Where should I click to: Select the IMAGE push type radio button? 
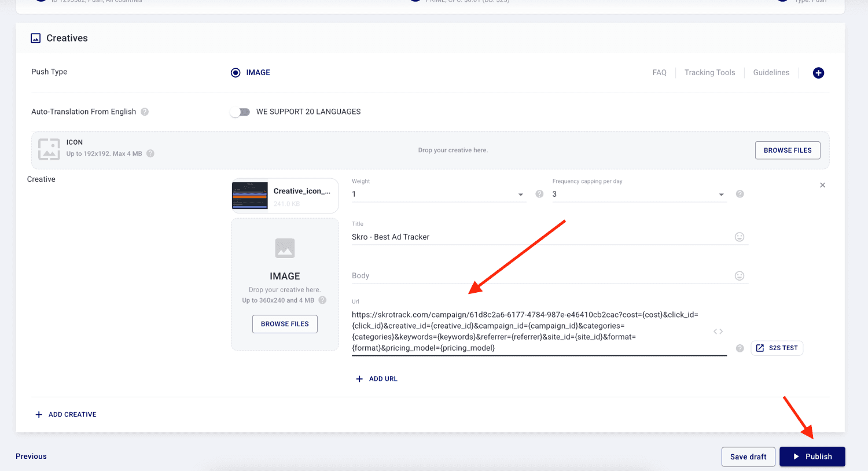click(236, 73)
